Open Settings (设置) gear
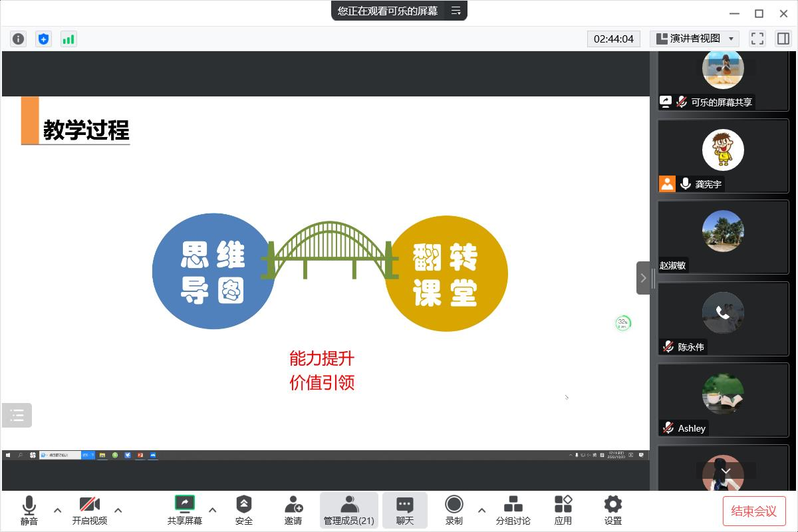 click(x=612, y=510)
